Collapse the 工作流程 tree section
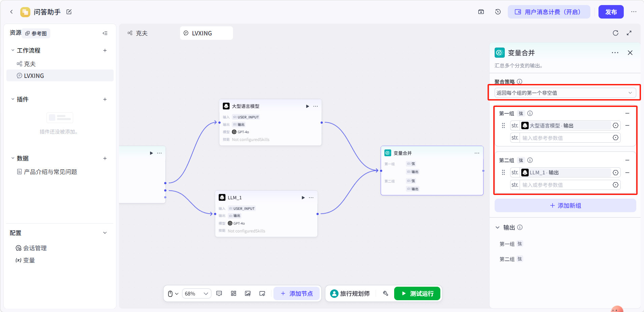This screenshot has width=644, height=312. pos(13,50)
